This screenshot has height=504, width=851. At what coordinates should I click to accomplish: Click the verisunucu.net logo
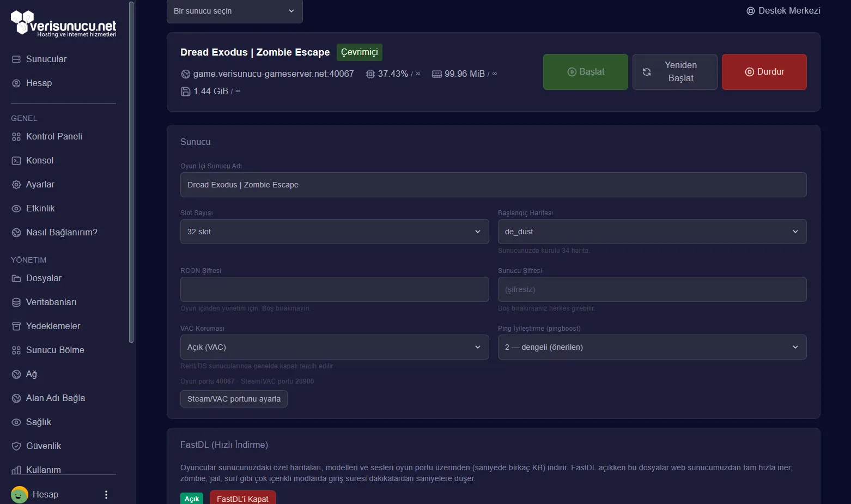[64, 23]
